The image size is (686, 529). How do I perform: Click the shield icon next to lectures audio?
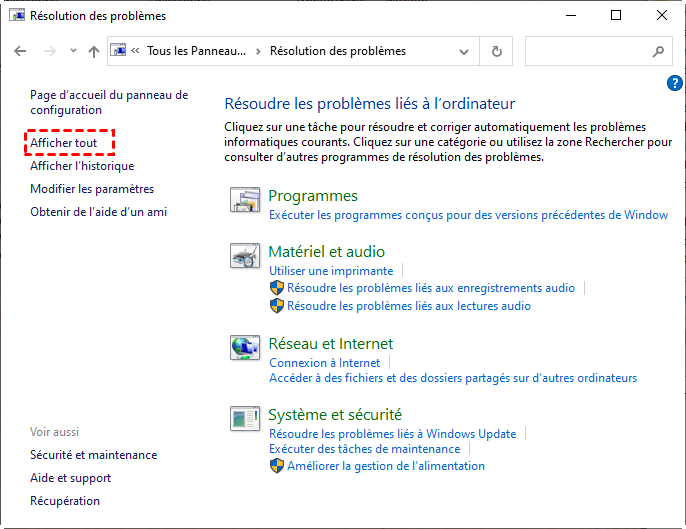[277, 306]
